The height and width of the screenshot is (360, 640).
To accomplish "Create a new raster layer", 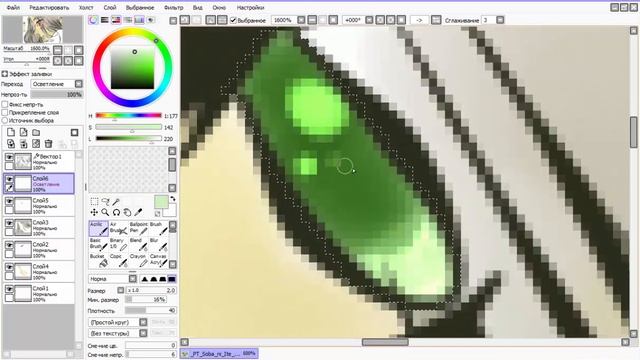I will pyautogui.click(x=11, y=132).
